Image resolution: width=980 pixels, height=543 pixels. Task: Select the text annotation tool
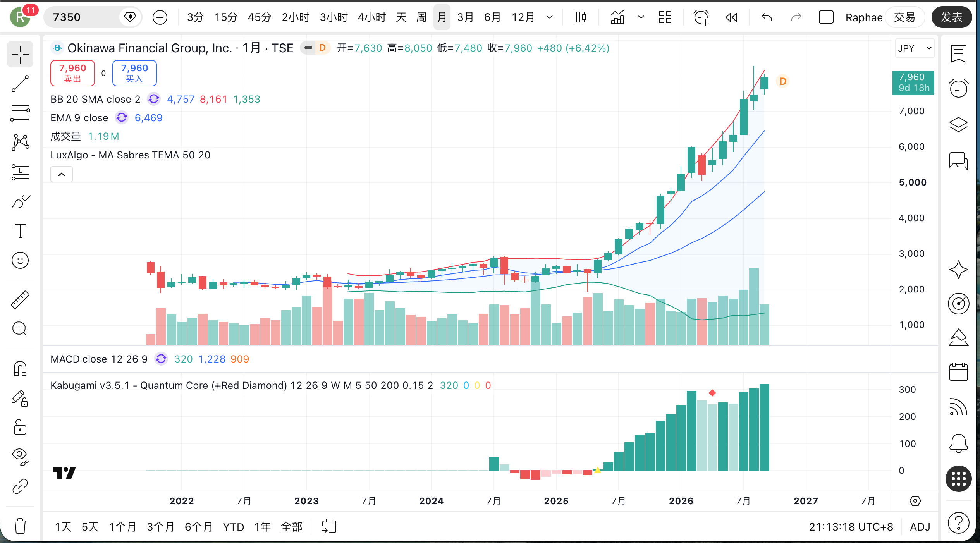pos(20,231)
